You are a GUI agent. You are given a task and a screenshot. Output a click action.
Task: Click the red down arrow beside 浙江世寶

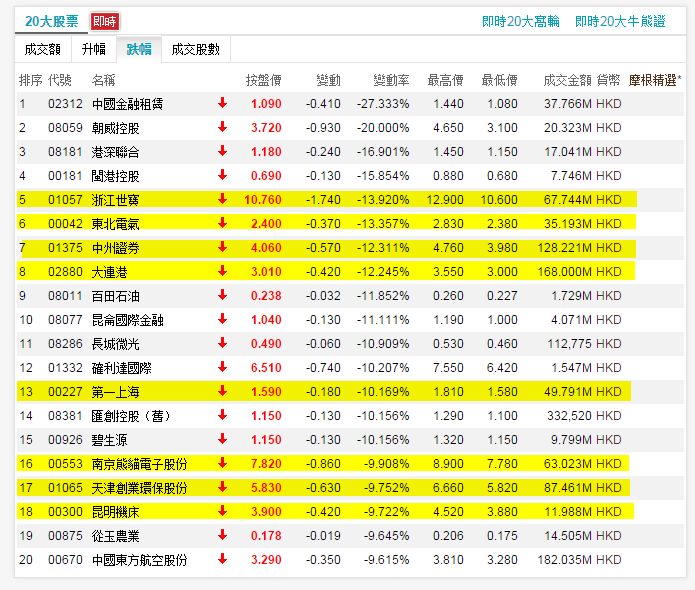pos(222,199)
